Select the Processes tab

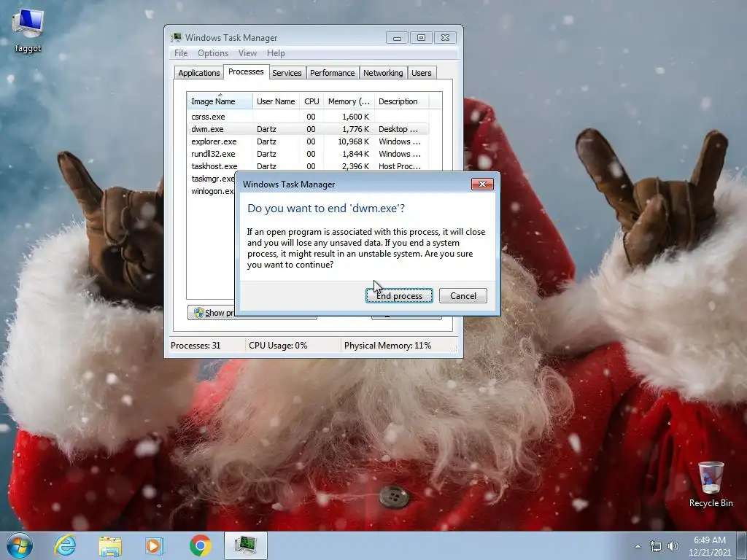[x=246, y=71]
